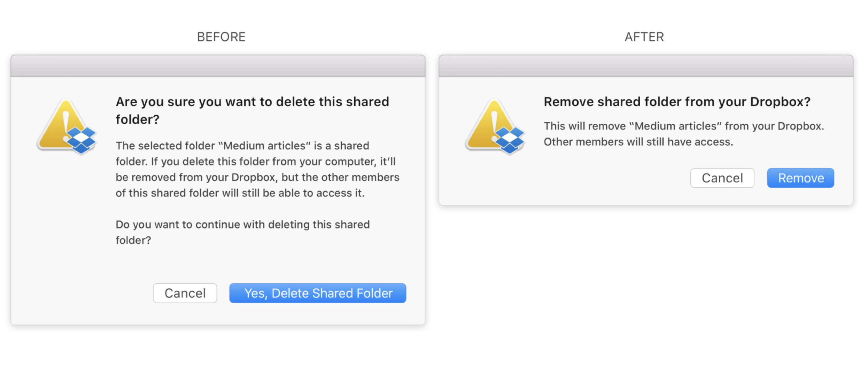The width and height of the screenshot is (868, 371).
Task: Click heading Remove shared folder from your Dropbox
Action: tap(677, 102)
